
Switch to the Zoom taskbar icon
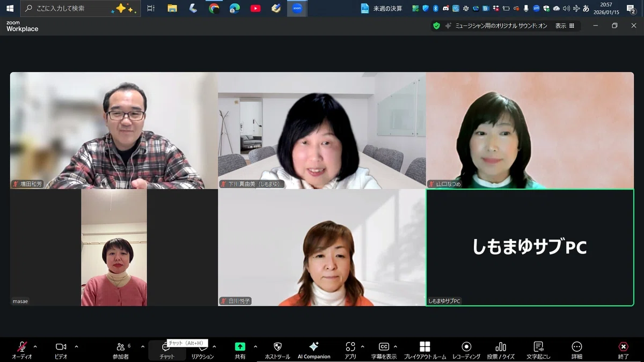coord(297,8)
